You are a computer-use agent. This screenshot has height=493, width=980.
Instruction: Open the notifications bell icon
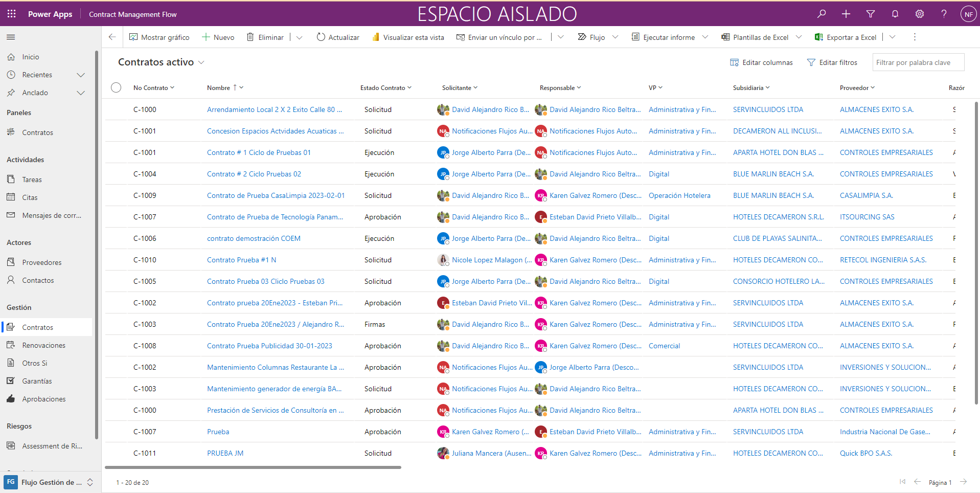pyautogui.click(x=895, y=14)
